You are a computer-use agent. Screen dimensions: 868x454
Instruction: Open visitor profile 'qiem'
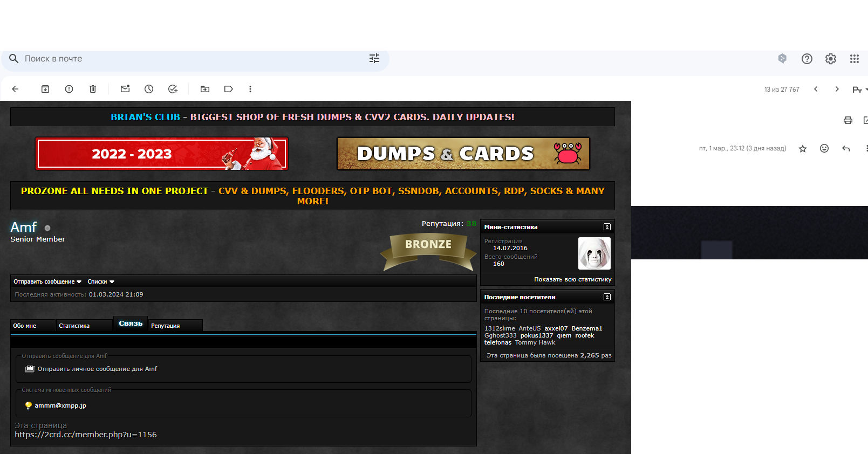tap(564, 335)
